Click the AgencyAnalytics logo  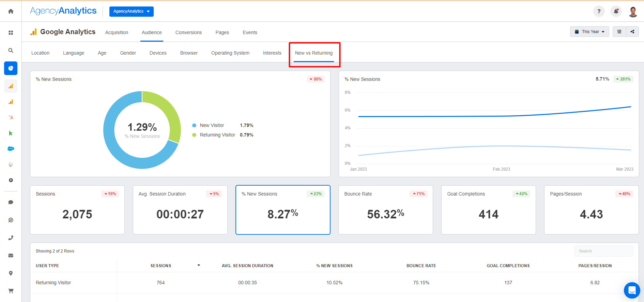(x=63, y=11)
